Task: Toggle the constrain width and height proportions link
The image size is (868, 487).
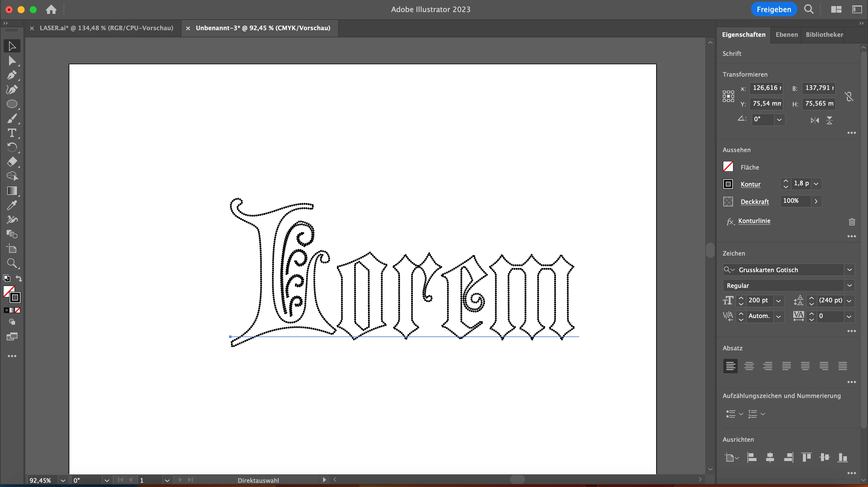Action: click(x=849, y=97)
